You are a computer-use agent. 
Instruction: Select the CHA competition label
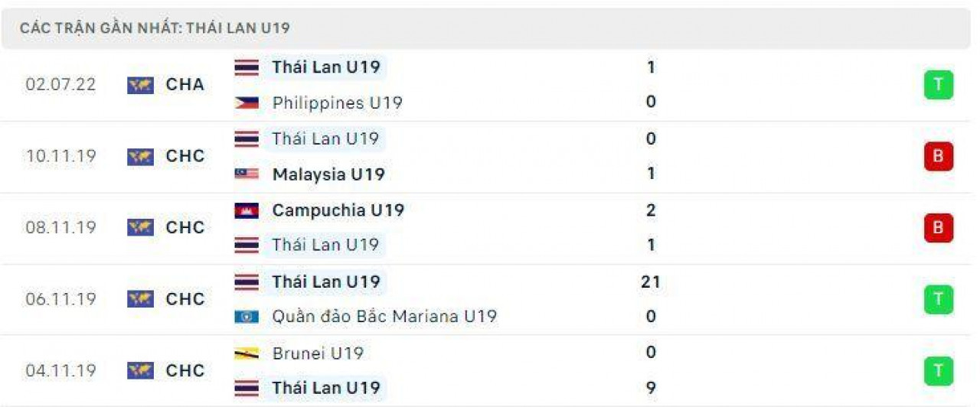click(x=185, y=85)
